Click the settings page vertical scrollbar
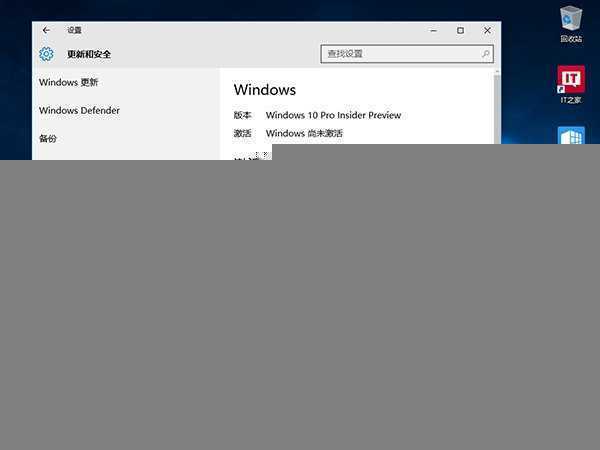This screenshot has height=450, width=600. 497,107
